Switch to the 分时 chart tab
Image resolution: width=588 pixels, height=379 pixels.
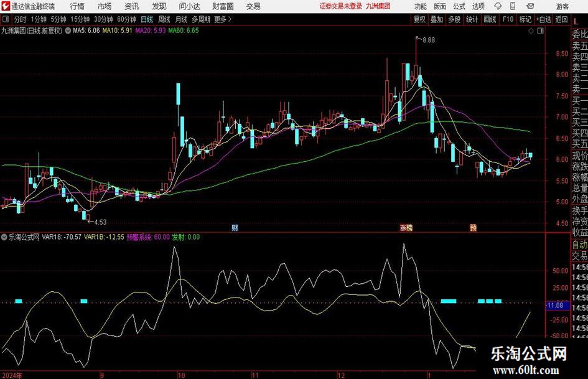[x=21, y=19]
